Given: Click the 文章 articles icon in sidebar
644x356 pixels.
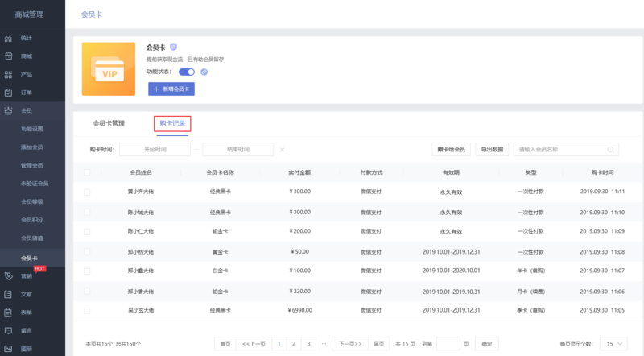Looking at the screenshot, I should coord(8,294).
